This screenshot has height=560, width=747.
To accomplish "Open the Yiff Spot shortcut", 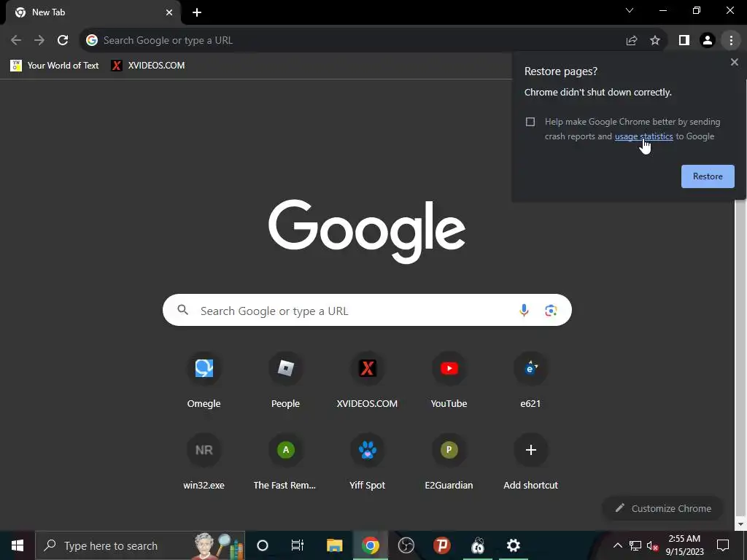I will pyautogui.click(x=367, y=462).
